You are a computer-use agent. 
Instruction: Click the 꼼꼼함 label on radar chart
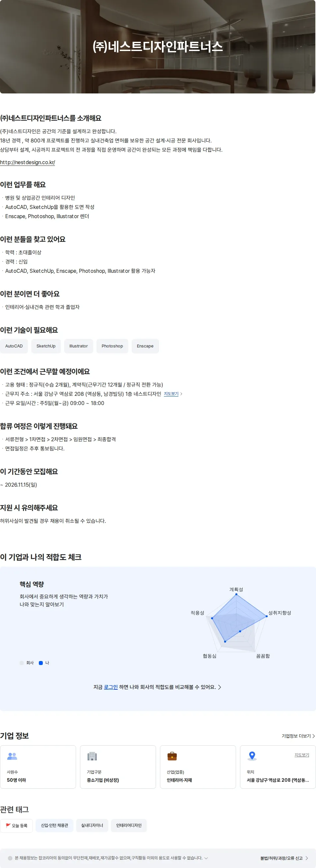point(263,656)
